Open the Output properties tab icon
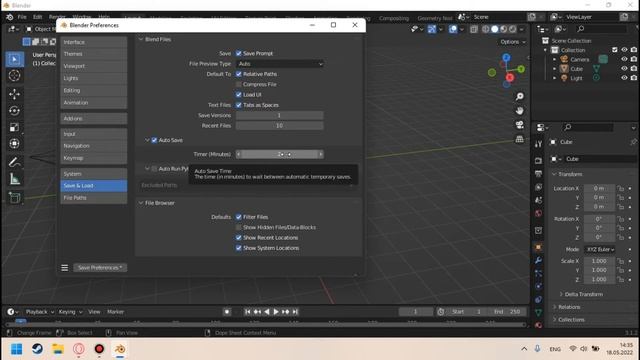Viewport: 640px width, 360px height. click(x=538, y=174)
